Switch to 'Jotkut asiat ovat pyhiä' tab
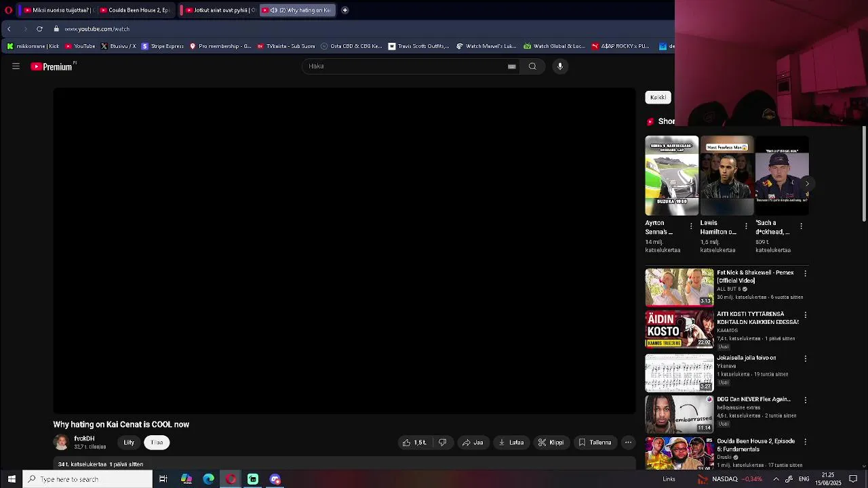 tap(218, 10)
